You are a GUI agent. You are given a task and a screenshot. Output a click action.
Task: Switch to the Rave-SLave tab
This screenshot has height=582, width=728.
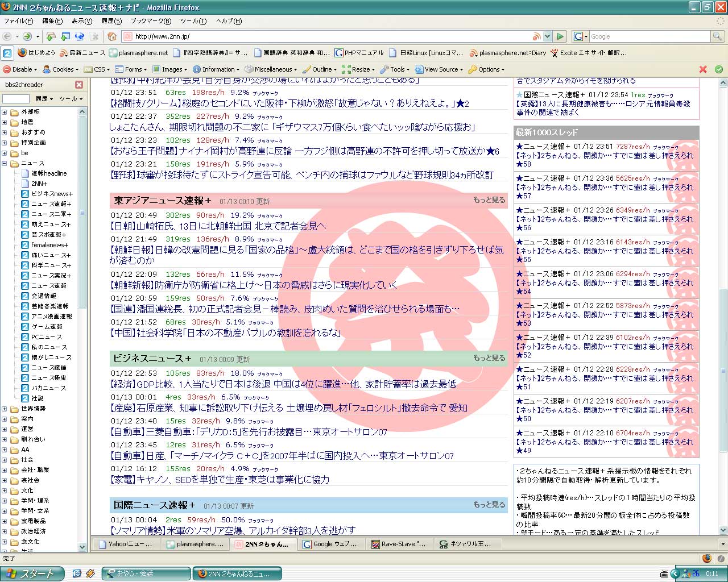(399, 544)
